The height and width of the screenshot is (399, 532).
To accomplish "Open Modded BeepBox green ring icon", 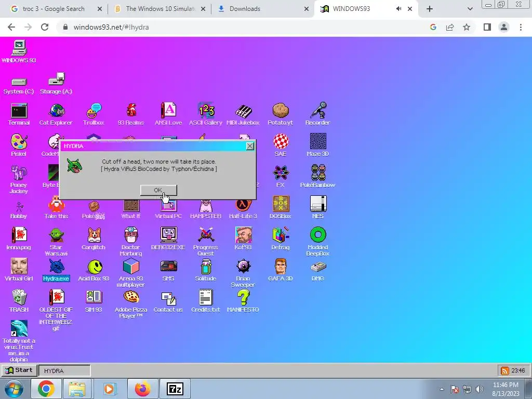I will click(x=318, y=242).
